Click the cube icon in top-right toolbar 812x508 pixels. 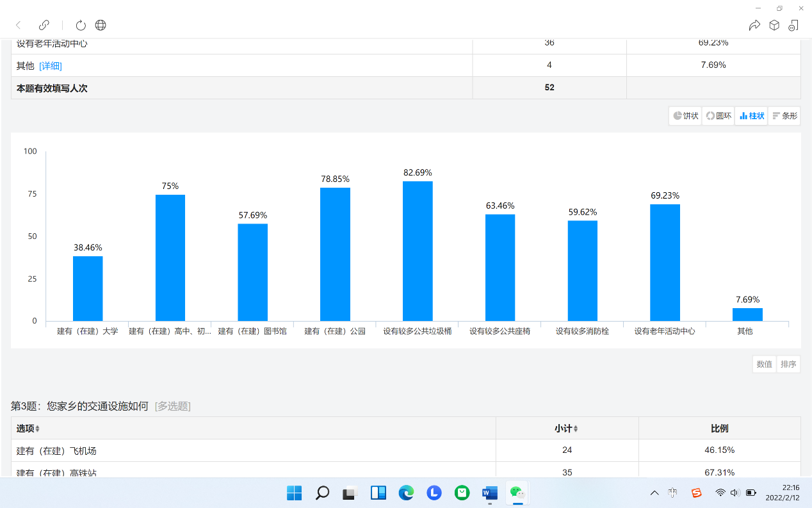coord(774,25)
